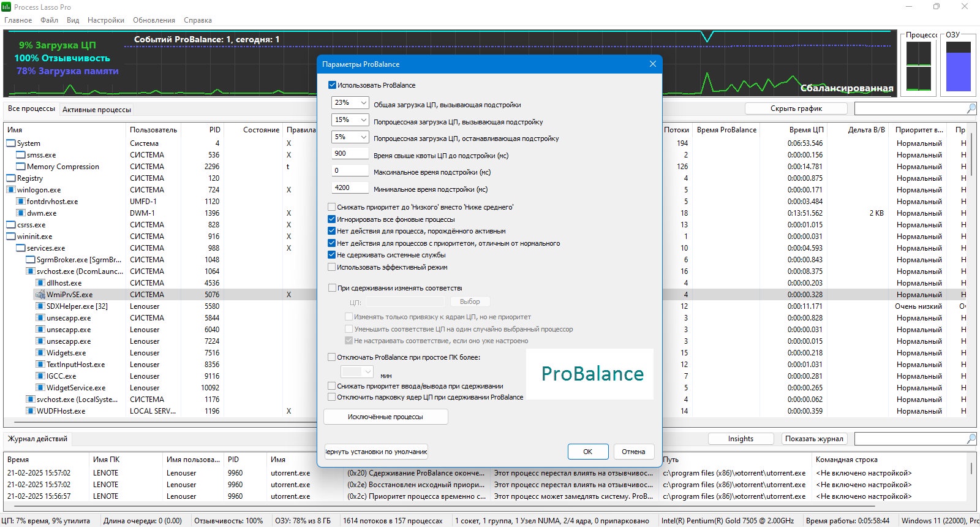Open the 23% total CPU load dropdown

point(350,103)
